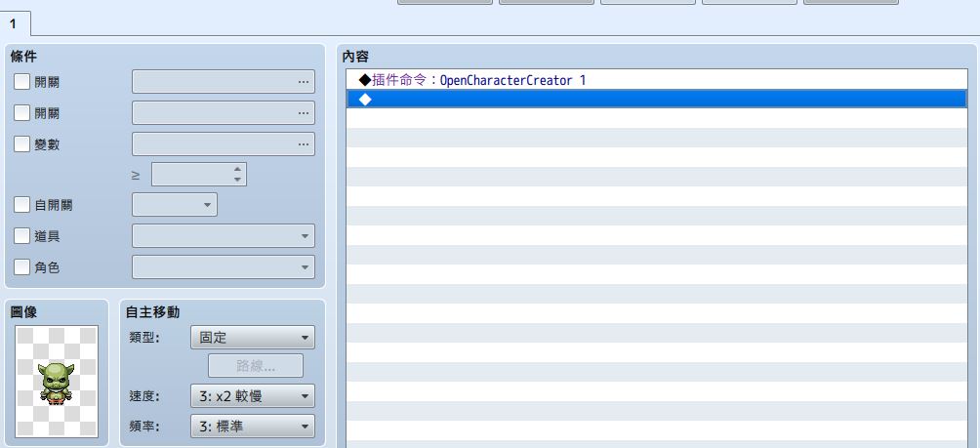Click the variable value spinner field
Viewport: 980px width, 448px height.
pos(199,175)
